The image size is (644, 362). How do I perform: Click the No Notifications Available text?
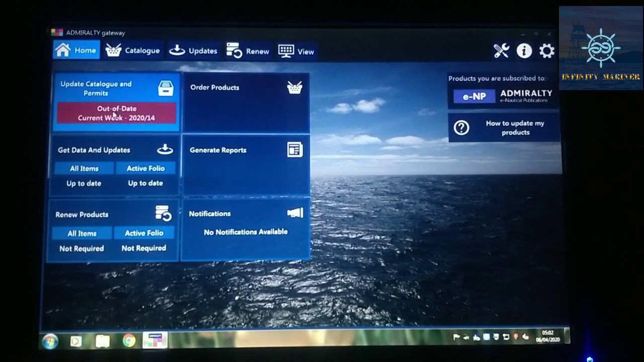[246, 232]
